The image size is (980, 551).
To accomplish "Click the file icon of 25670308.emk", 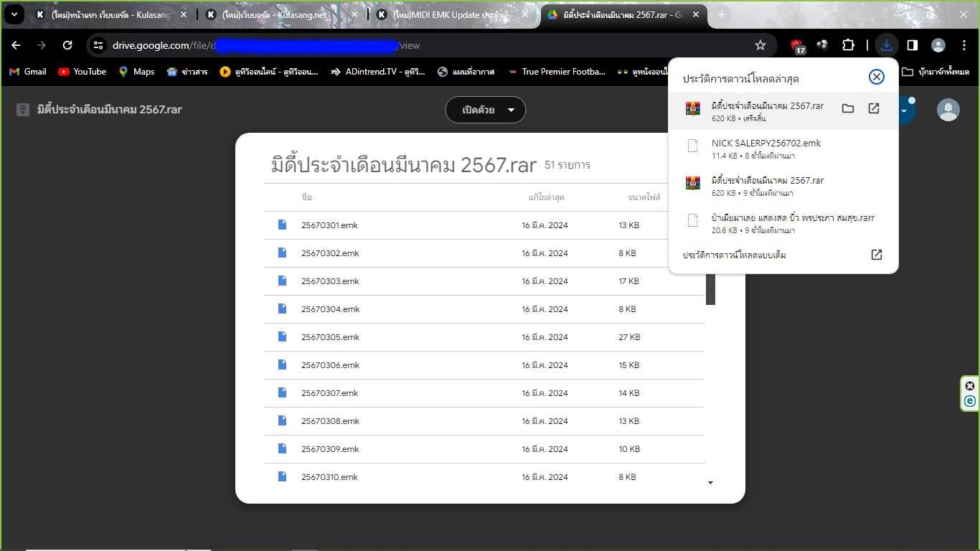I will pos(282,420).
